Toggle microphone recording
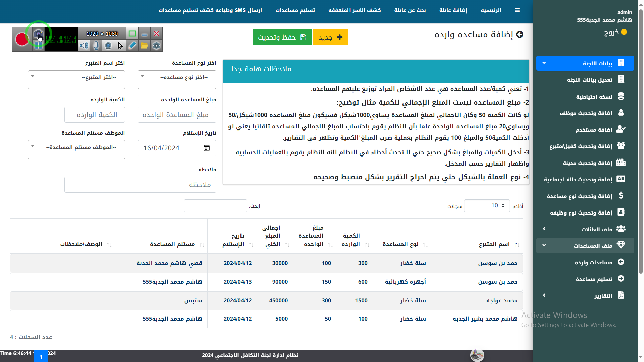Viewport: 644px width, 362px height. [x=96, y=45]
